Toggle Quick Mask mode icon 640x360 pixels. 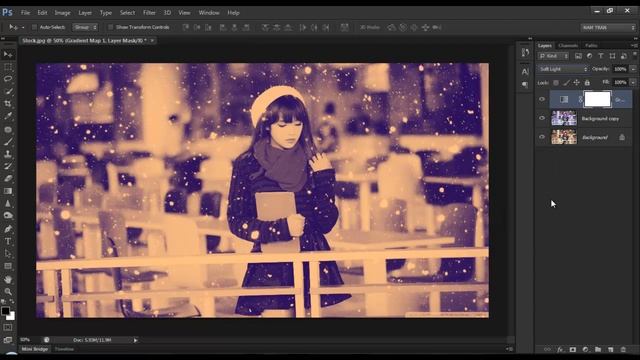point(8,327)
